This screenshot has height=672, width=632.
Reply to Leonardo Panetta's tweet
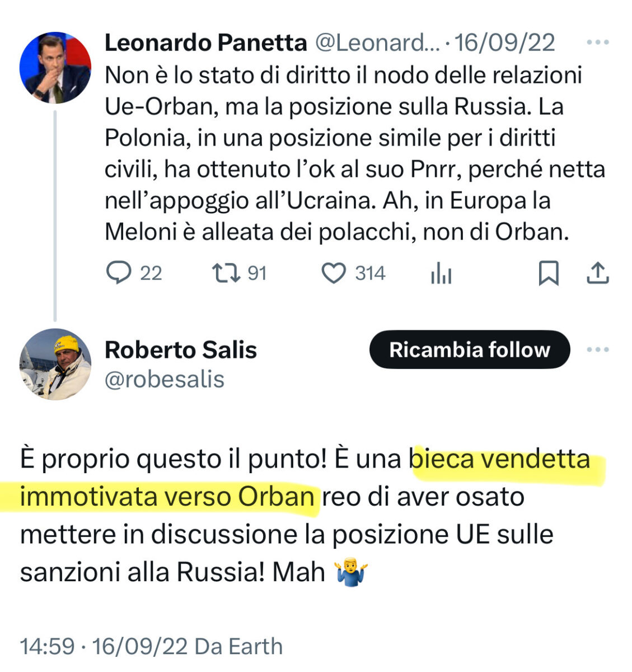pos(119,273)
